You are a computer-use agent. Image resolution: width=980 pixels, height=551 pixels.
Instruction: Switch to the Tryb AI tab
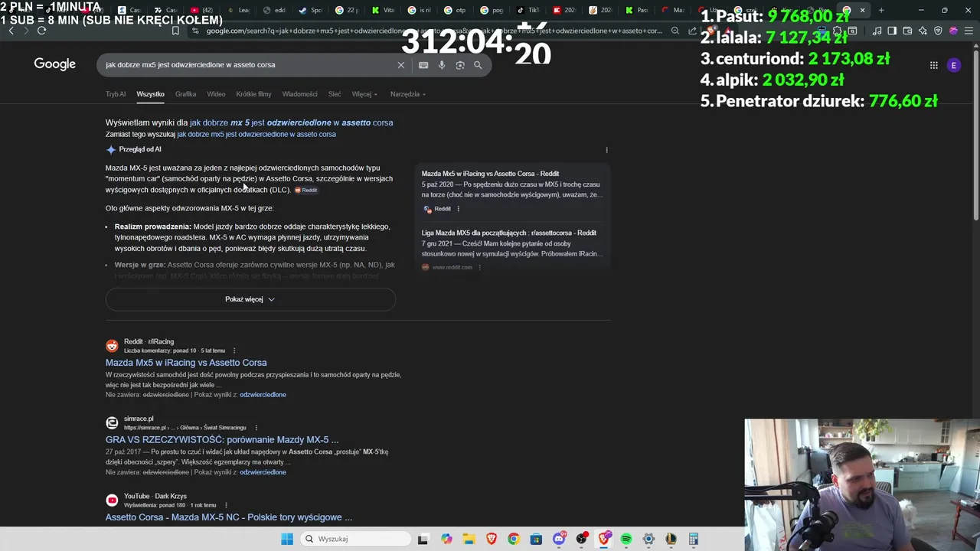(116, 94)
